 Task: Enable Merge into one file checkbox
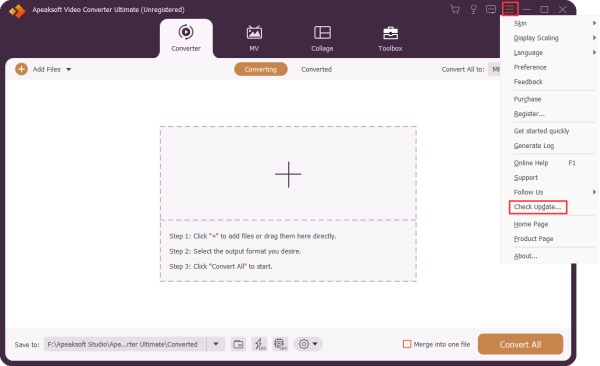coord(407,344)
